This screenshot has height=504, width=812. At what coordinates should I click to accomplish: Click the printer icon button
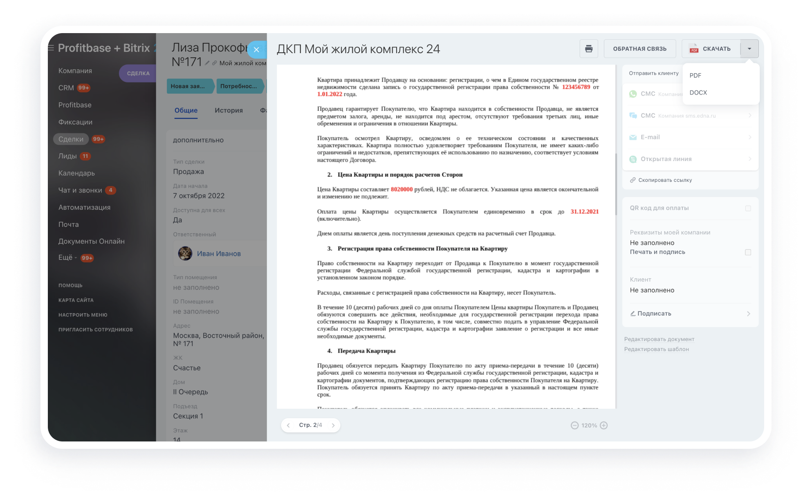(588, 49)
